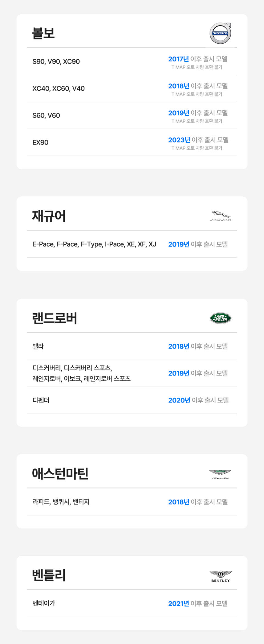Viewport: 264px width, 644px height.
Task: Click the Jaguar logo icon
Action: (220, 216)
